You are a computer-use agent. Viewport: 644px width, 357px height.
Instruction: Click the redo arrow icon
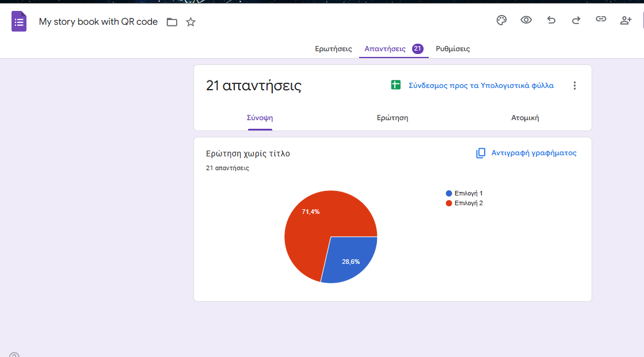pos(576,20)
